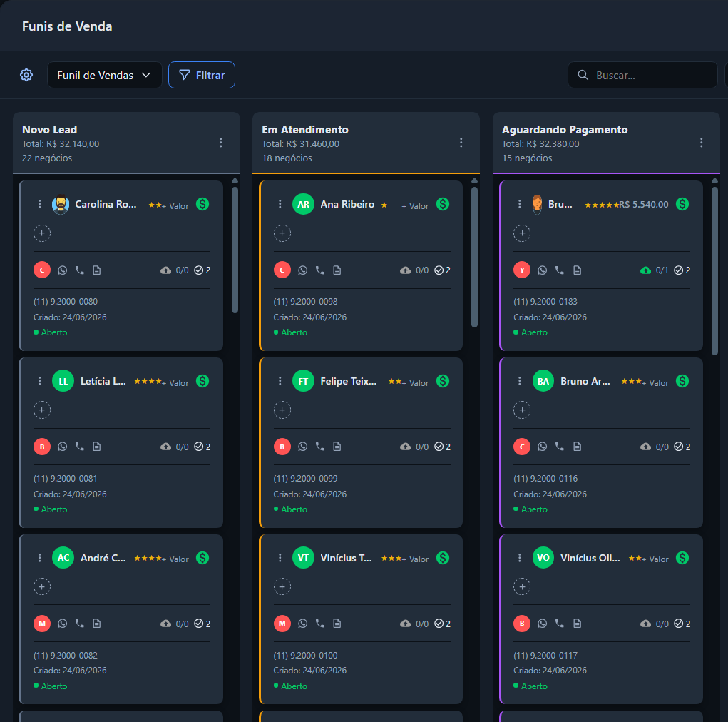The image size is (728, 722).
Task: Open Novo Lead column options menu
Action: [221, 143]
